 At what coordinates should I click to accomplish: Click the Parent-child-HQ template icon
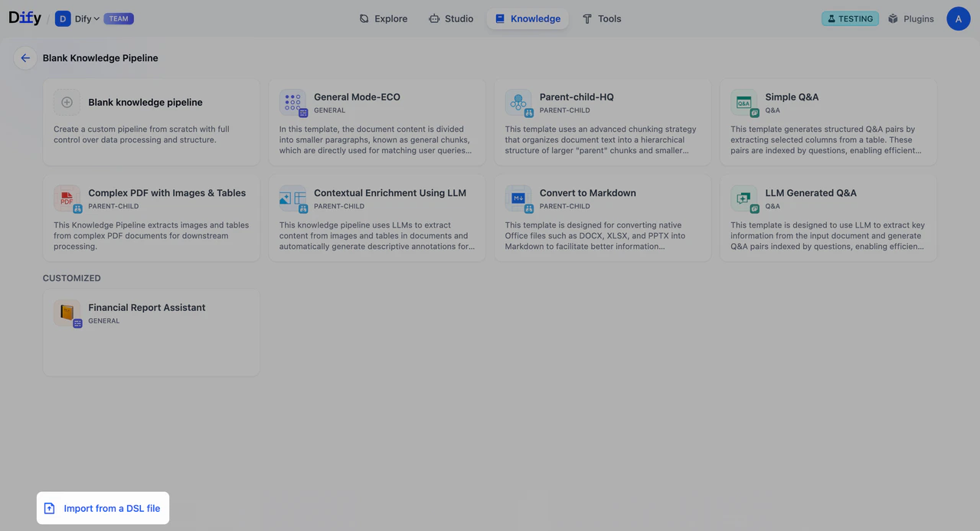(x=518, y=103)
